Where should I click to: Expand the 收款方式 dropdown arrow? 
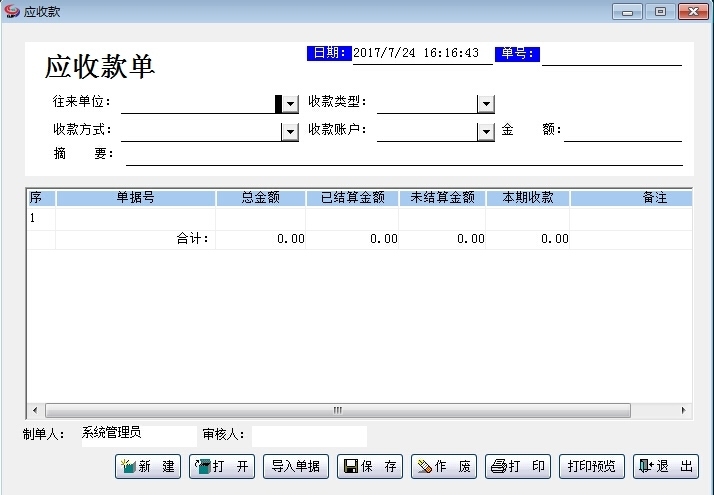tap(290, 132)
